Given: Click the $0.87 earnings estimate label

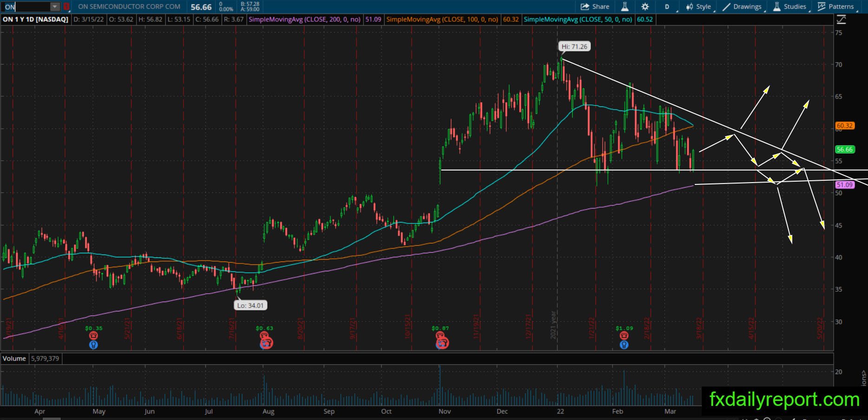Looking at the screenshot, I should coord(440,328).
